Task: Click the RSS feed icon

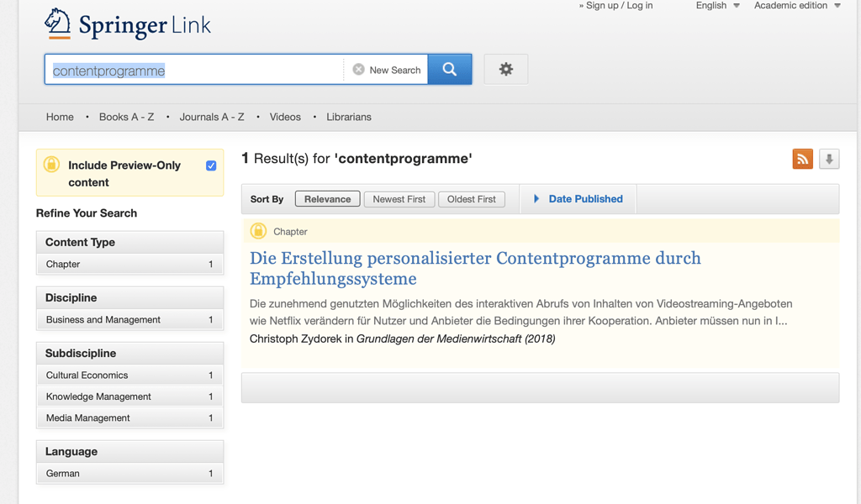Action: [x=802, y=159]
